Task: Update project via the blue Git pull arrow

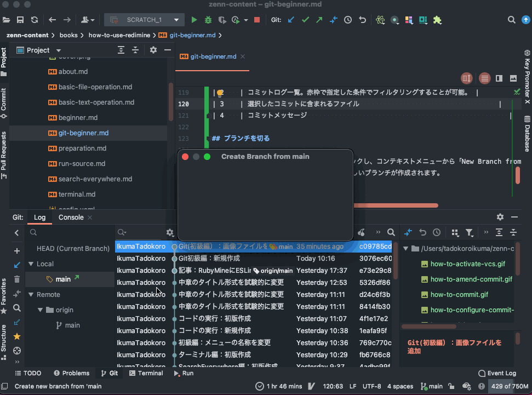Action: click(x=290, y=19)
